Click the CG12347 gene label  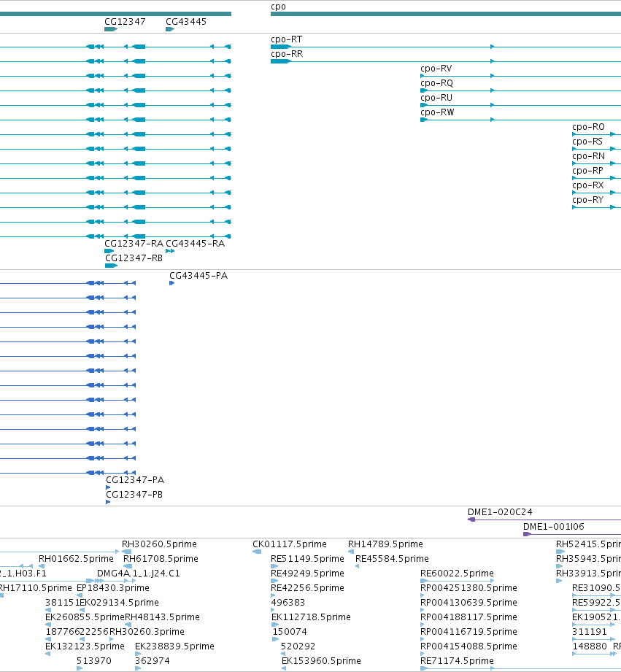tap(125, 22)
